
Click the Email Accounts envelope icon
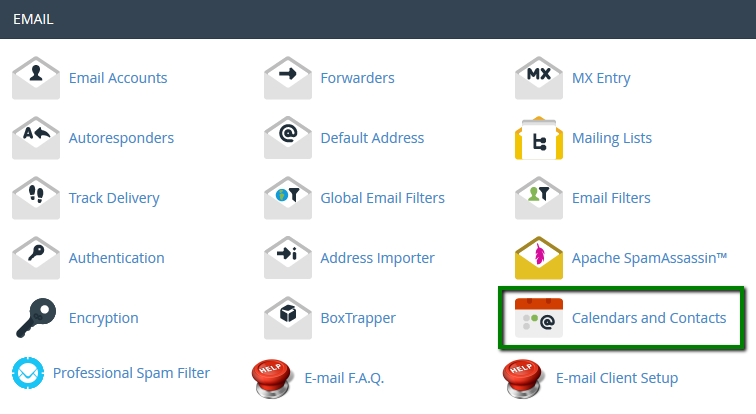(36, 78)
